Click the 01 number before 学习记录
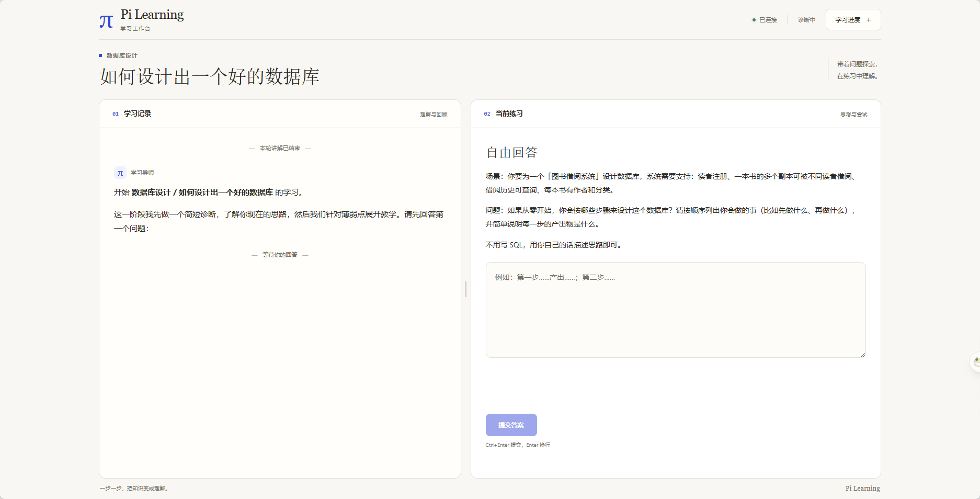The height and width of the screenshot is (499, 980). click(x=116, y=114)
